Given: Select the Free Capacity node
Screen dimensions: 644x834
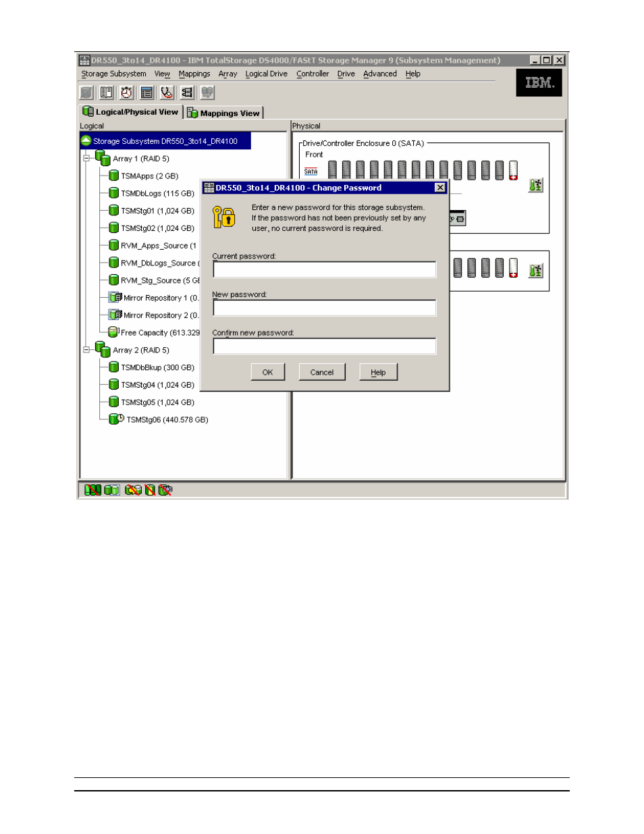Looking at the screenshot, I should (160, 333).
